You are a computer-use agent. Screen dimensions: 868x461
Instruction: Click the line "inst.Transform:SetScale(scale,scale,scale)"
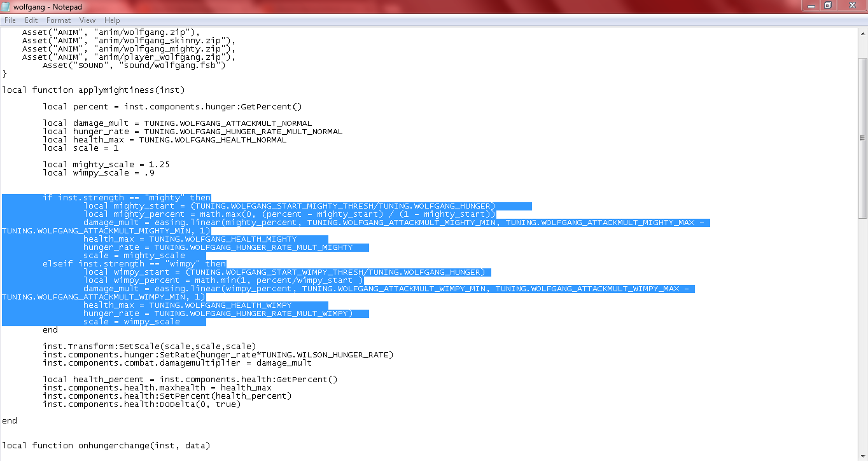tap(150, 346)
